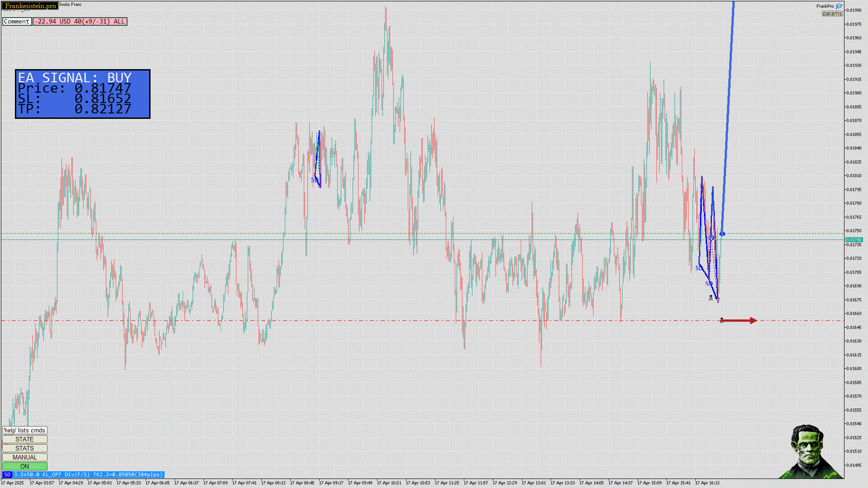Viewport: 868px width, 488px height.
Task: Click the skull icon below SD pattern
Action: click(x=711, y=297)
